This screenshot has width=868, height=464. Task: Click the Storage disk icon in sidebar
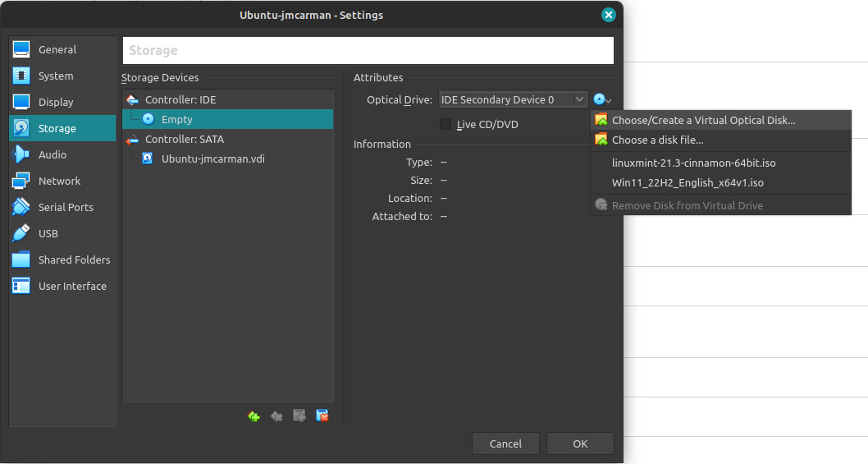21,128
